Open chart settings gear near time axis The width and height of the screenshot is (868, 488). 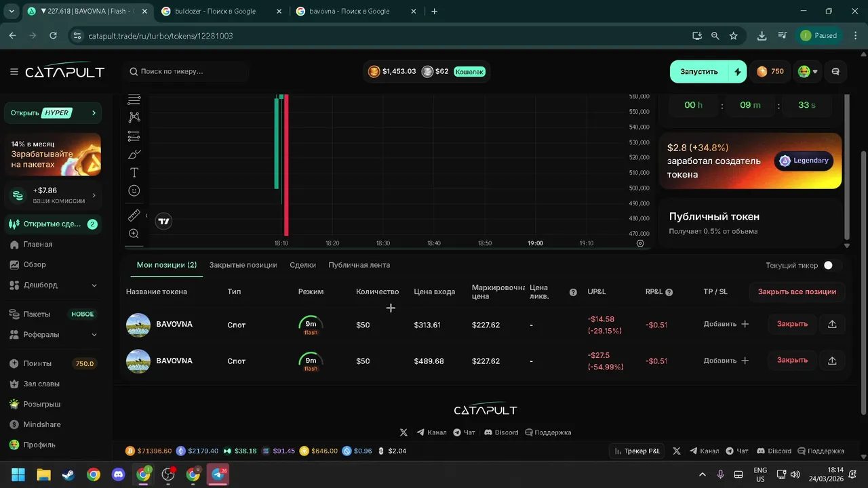coord(640,243)
